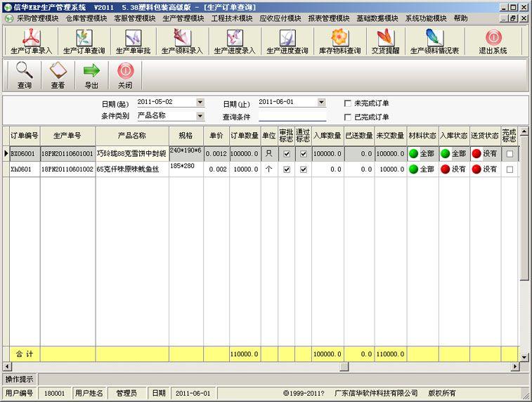Click the app logo in title bar
532x402 pixels.
(x=8, y=7)
